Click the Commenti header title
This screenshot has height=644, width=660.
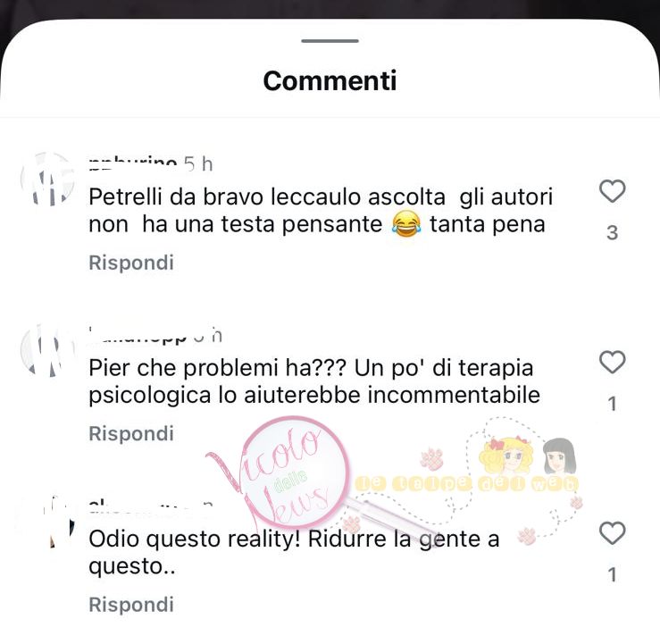click(x=330, y=80)
